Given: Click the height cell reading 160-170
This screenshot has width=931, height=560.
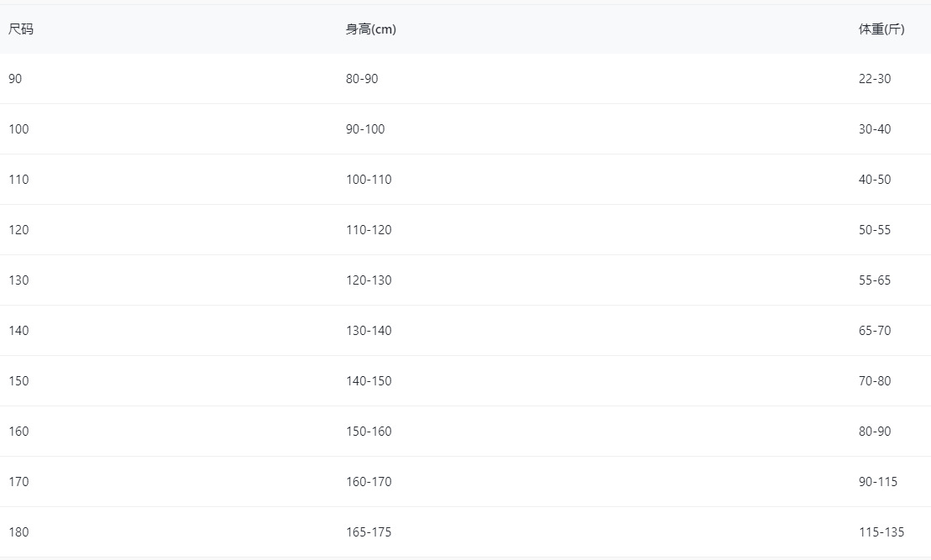Looking at the screenshot, I should (x=369, y=482).
